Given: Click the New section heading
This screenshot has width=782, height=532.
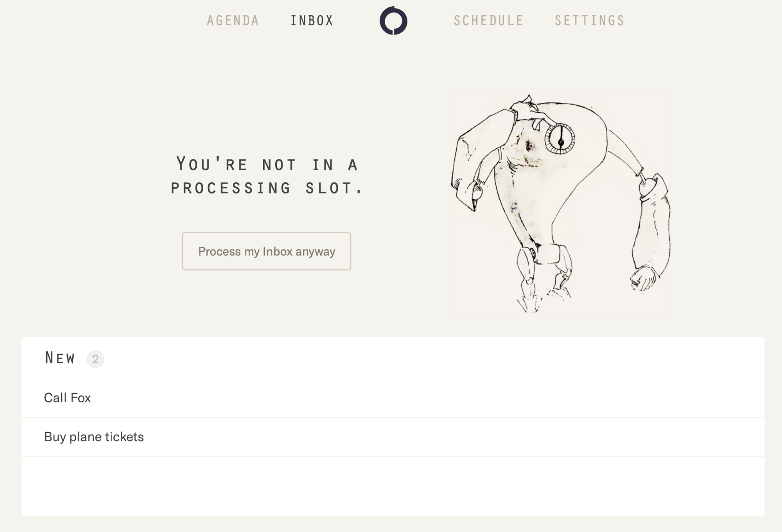Looking at the screenshot, I should click(x=60, y=358).
